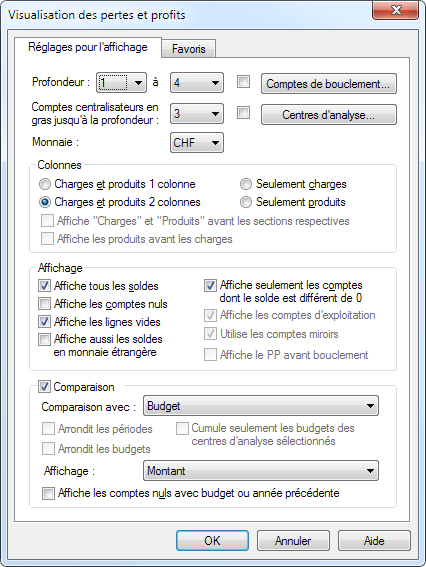Viewport: 426px width, 567px height.
Task: Switch to the Favoris tab
Action: click(x=188, y=48)
